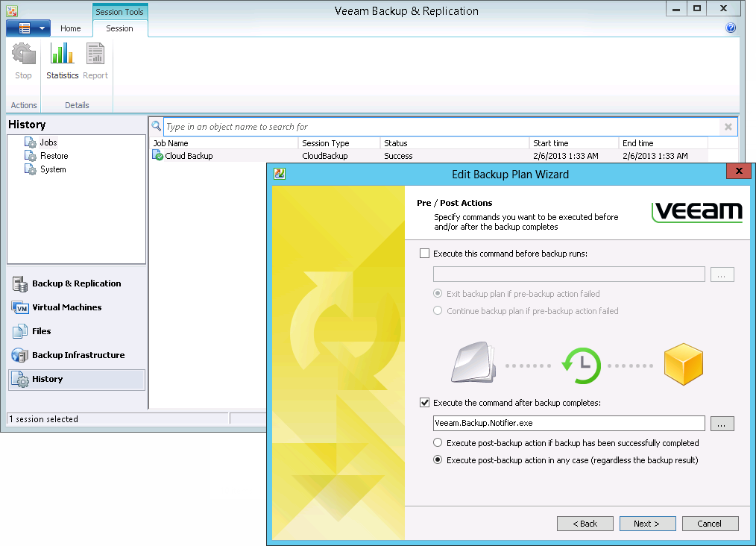Open History view in navigation pane
Image resolution: width=756 pixels, height=546 pixels.
(x=76, y=379)
